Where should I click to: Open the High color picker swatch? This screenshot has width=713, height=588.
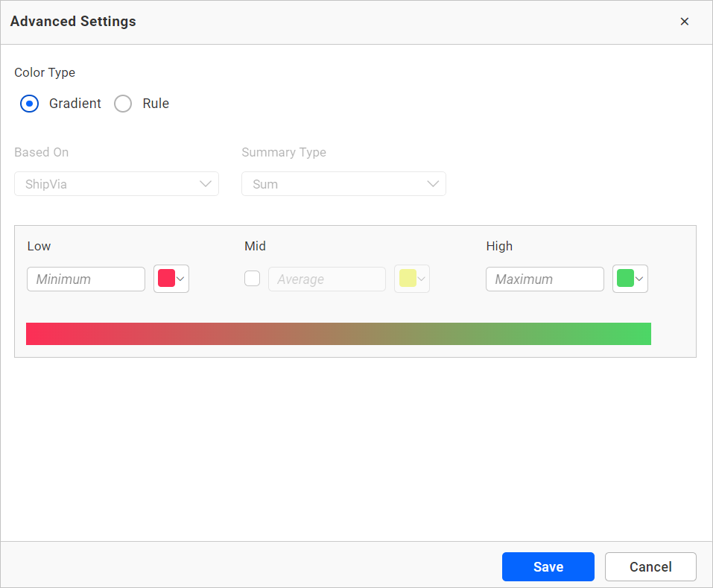627,278
